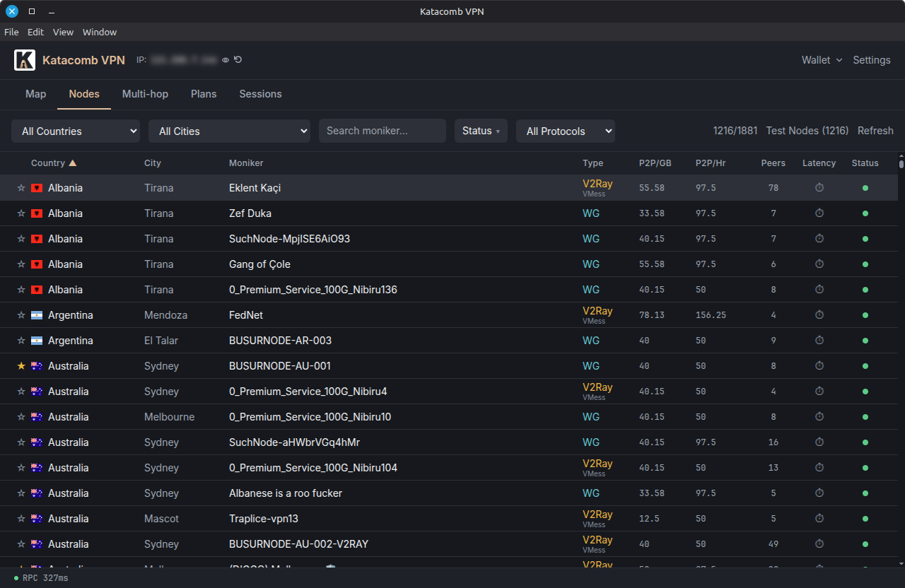Sort nodes by Country column header
The image size is (905, 588).
click(54, 163)
